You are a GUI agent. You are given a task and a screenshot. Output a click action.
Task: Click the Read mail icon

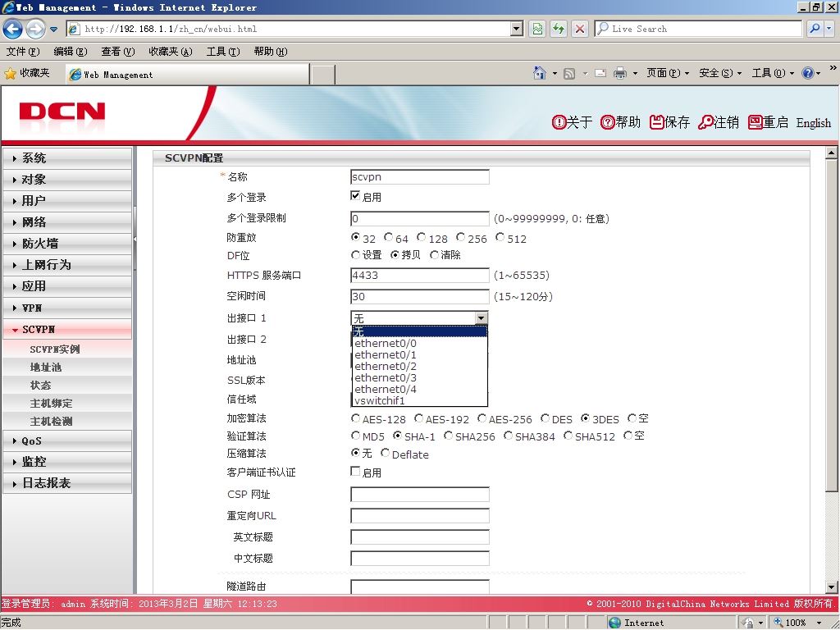tap(600, 73)
